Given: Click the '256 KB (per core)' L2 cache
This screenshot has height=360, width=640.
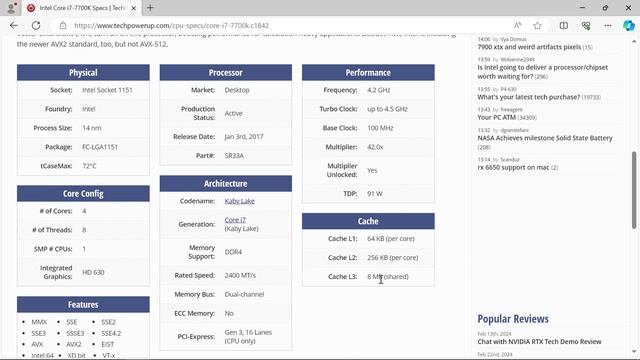Looking at the screenshot, I should point(393,258).
